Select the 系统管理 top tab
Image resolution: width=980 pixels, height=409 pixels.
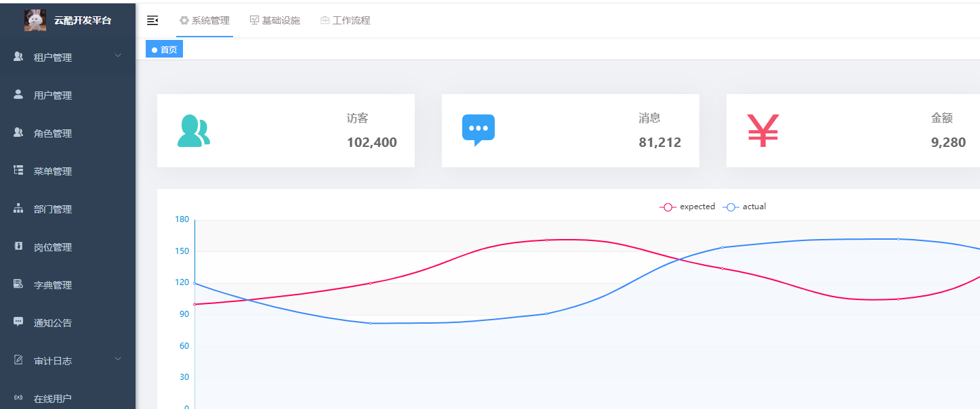point(204,20)
